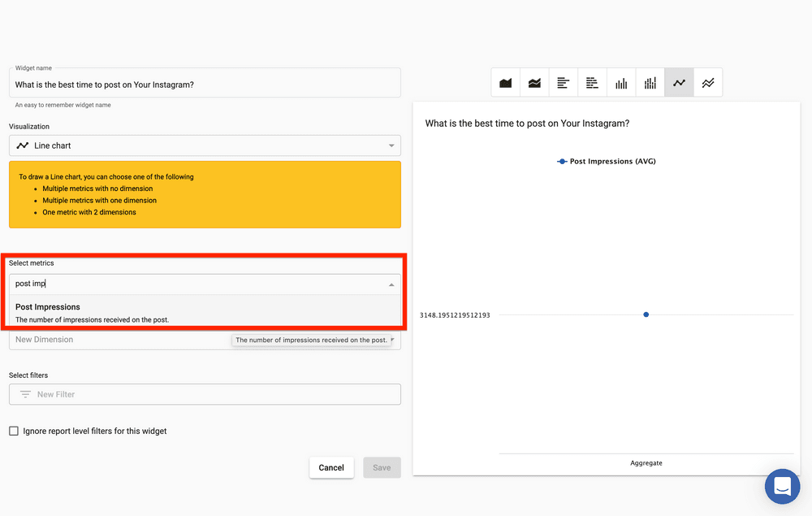Choose the stacked horizontal bar chart icon
Image resolution: width=812 pixels, height=516 pixels.
pos(592,83)
